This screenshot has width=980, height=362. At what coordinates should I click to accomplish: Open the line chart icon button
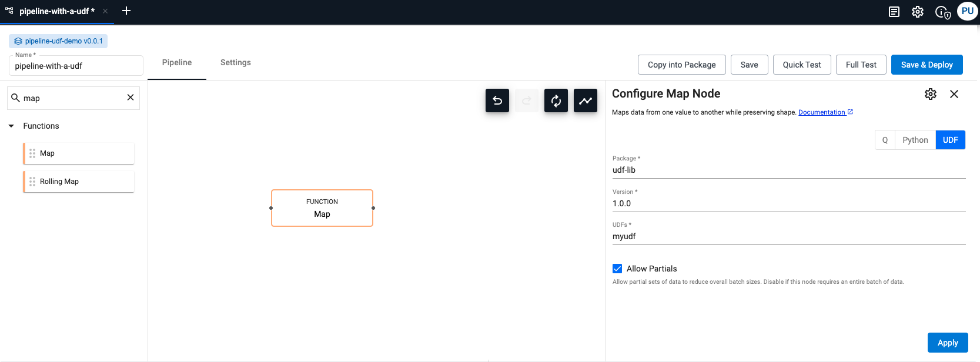[x=585, y=100]
